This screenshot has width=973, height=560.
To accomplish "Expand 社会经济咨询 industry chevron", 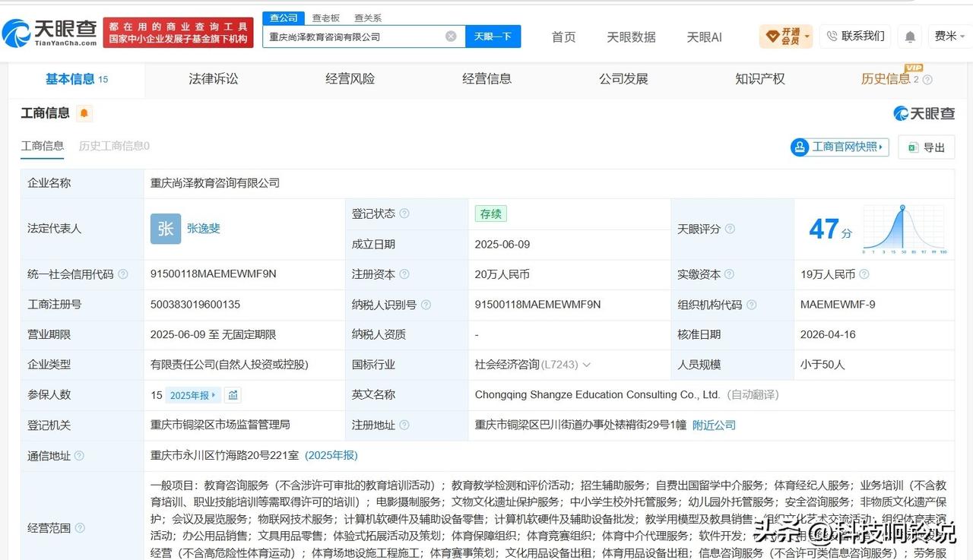I will (586, 365).
